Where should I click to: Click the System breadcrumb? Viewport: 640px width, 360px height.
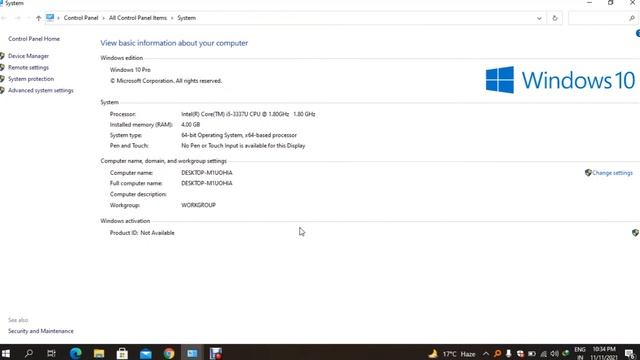click(x=186, y=18)
